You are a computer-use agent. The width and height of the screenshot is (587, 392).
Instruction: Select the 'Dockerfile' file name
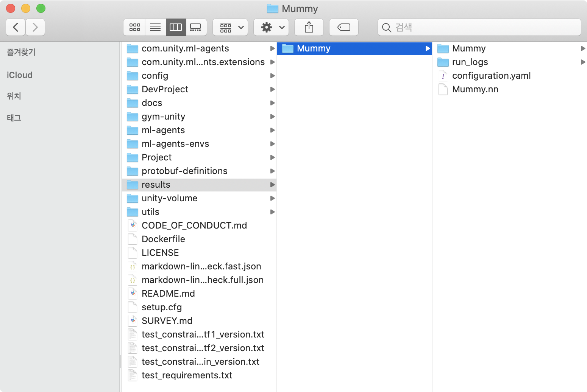point(163,239)
